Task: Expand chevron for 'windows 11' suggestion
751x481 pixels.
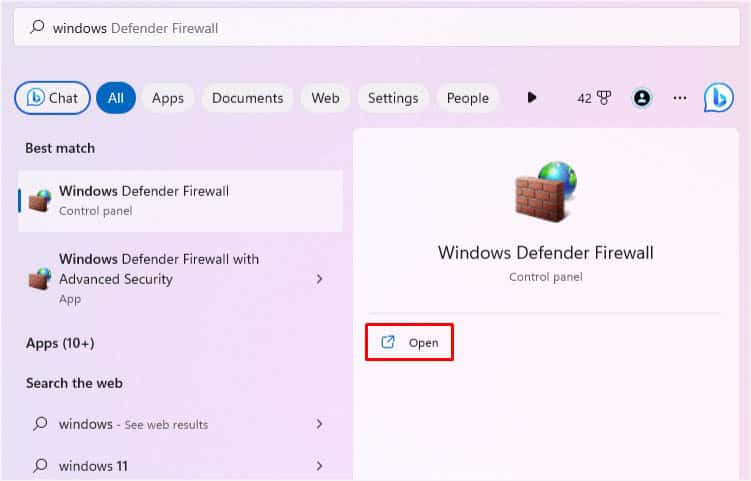Action: coord(319,465)
